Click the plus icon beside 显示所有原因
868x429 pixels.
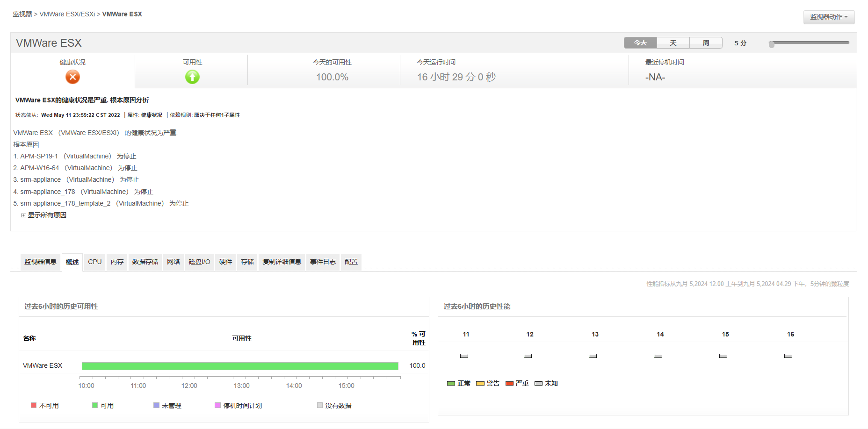coord(23,215)
